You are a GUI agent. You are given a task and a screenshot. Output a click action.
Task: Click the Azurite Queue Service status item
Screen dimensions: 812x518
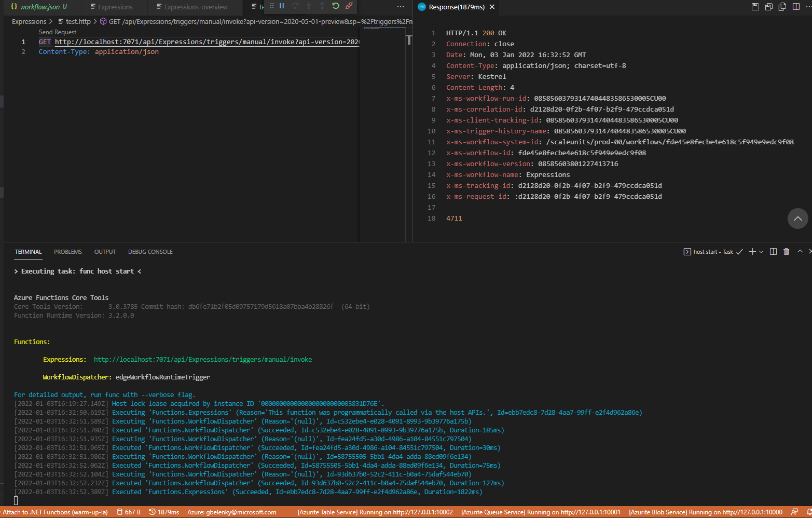[x=541, y=512]
